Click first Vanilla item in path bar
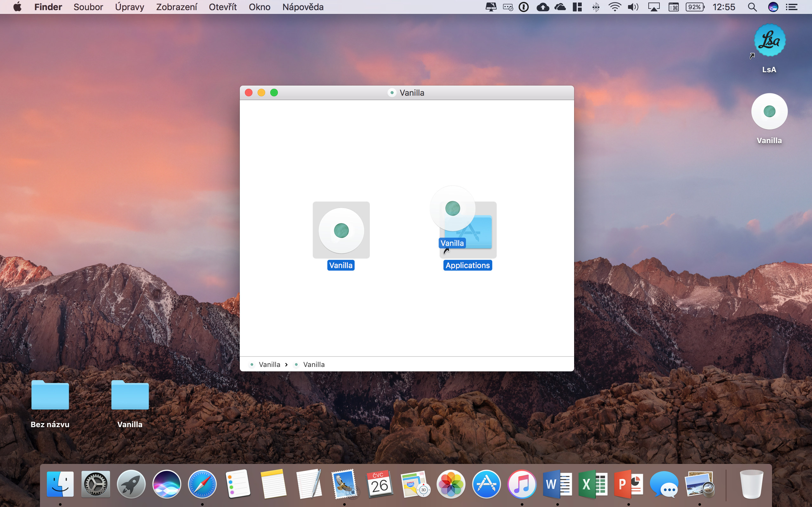The height and width of the screenshot is (507, 812). click(269, 364)
